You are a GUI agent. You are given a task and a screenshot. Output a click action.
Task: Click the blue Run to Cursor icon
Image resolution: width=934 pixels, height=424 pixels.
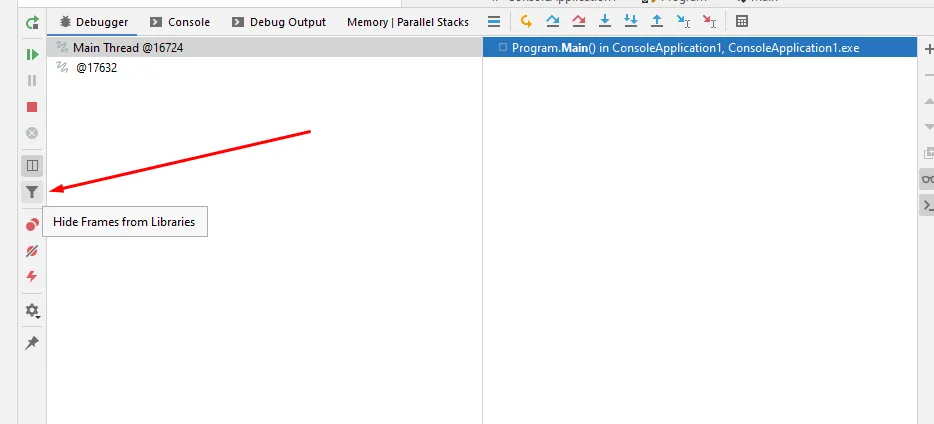pos(683,22)
